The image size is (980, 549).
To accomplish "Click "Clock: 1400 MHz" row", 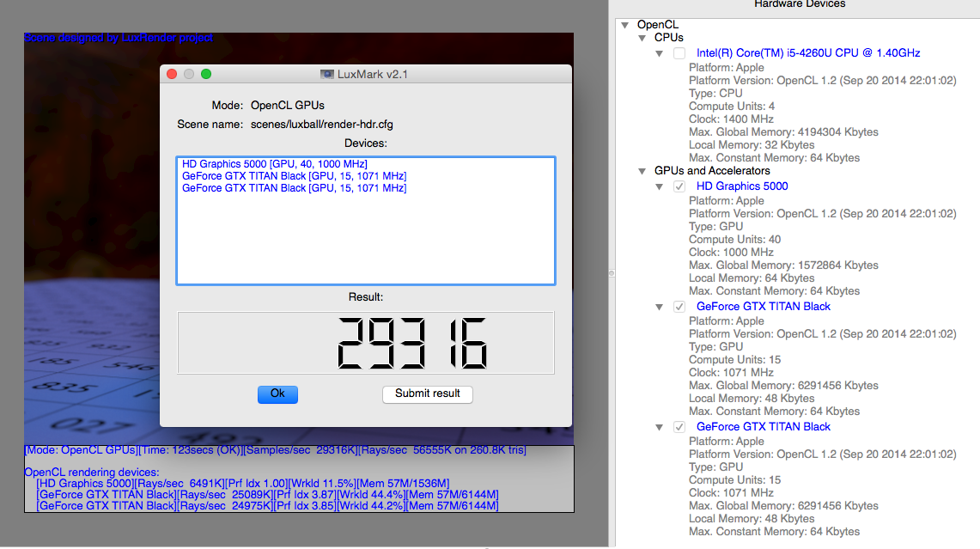I will pyautogui.click(x=731, y=119).
